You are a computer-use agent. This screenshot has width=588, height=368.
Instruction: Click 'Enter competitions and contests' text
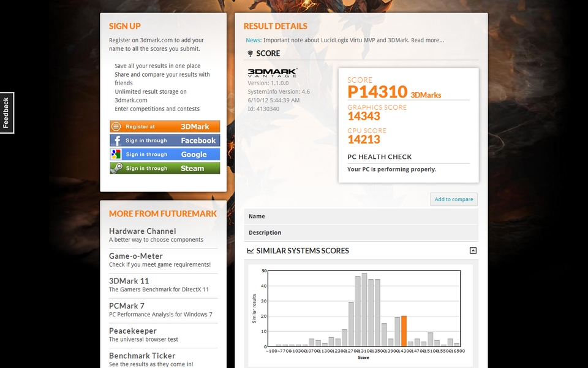pyautogui.click(x=157, y=109)
